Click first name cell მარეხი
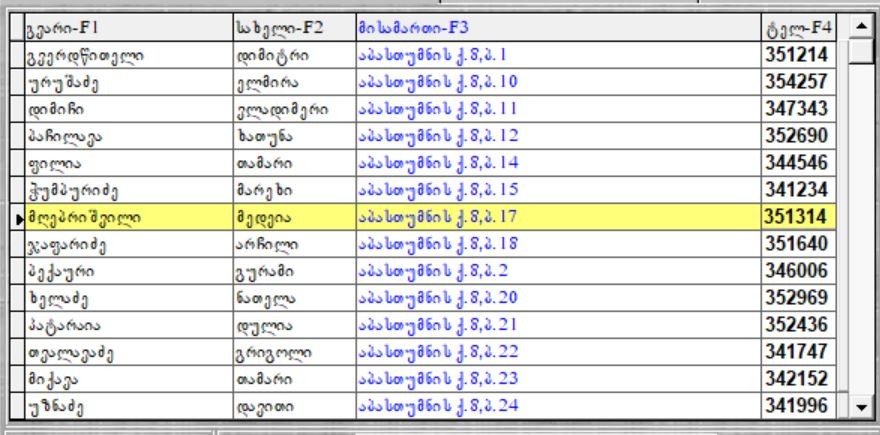 pyautogui.click(x=295, y=190)
